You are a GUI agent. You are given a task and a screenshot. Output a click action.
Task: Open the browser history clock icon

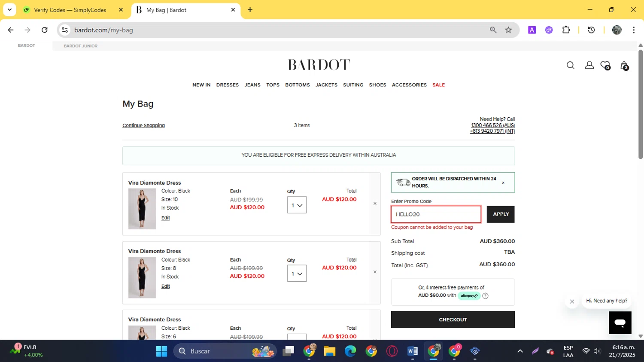(x=591, y=30)
